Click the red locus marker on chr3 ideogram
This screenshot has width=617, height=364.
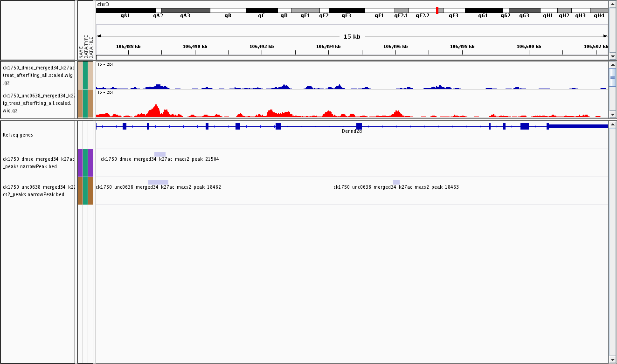[437, 10]
